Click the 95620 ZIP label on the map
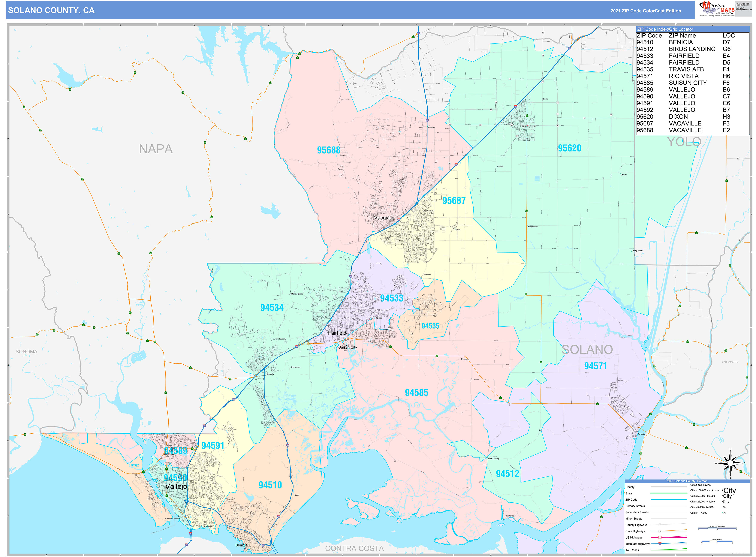This screenshot has height=557, width=756. pyautogui.click(x=570, y=148)
